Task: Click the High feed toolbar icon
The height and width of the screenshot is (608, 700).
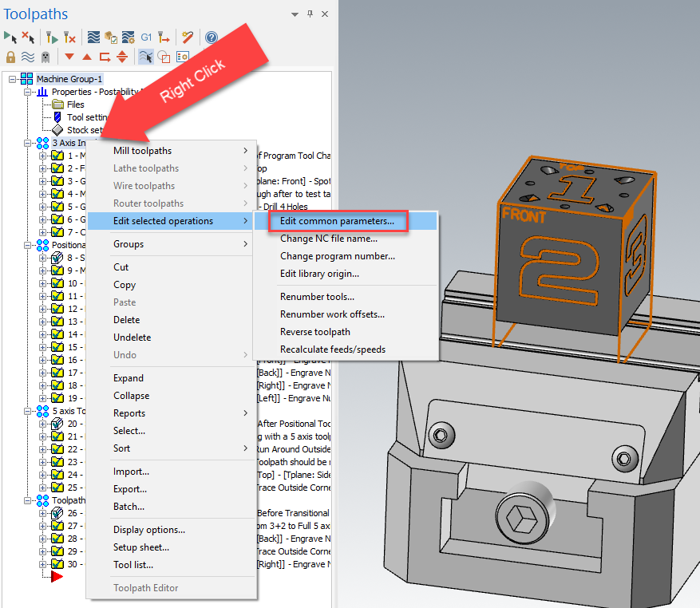Action: (164, 37)
